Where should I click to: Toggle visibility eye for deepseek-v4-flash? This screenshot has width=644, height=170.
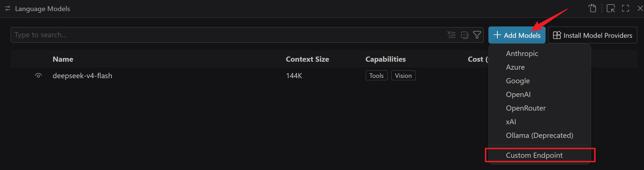click(38, 76)
